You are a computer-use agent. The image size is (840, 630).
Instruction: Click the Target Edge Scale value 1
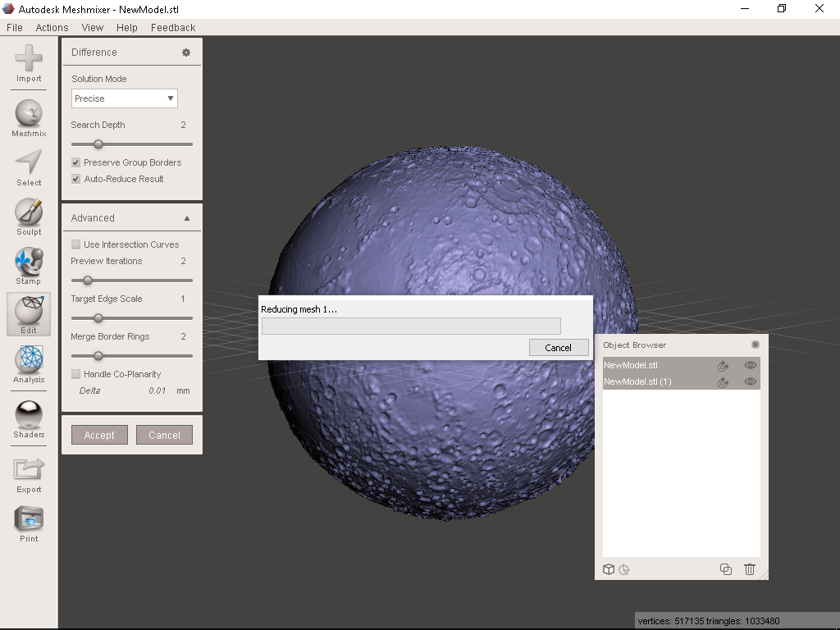pyautogui.click(x=183, y=299)
